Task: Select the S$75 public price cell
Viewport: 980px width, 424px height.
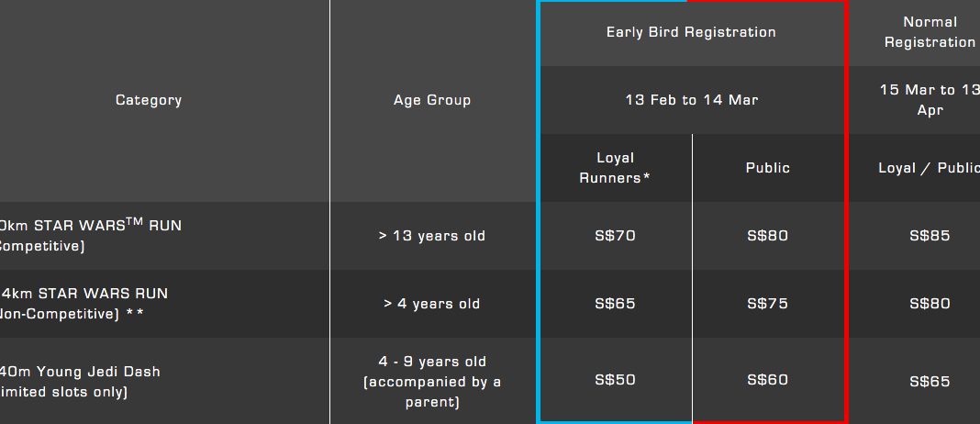Action: pos(767,304)
